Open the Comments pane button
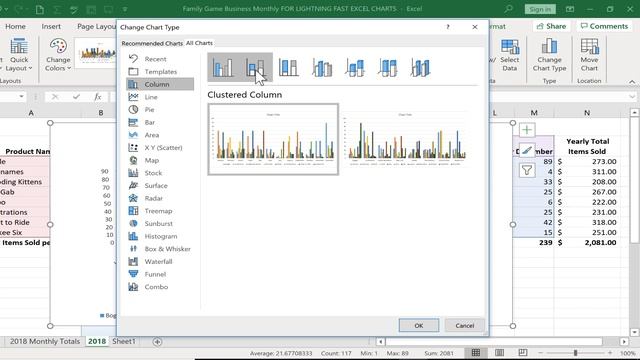This screenshot has height=360, width=640. click(x=604, y=26)
